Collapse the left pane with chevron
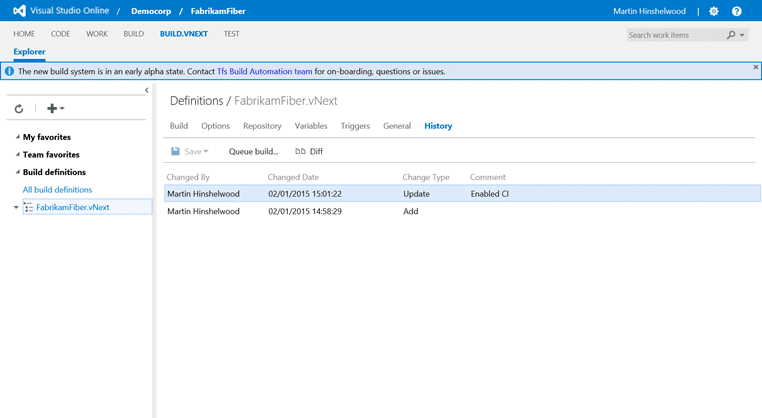This screenshot has width=762, height=418. click(147, 90)
